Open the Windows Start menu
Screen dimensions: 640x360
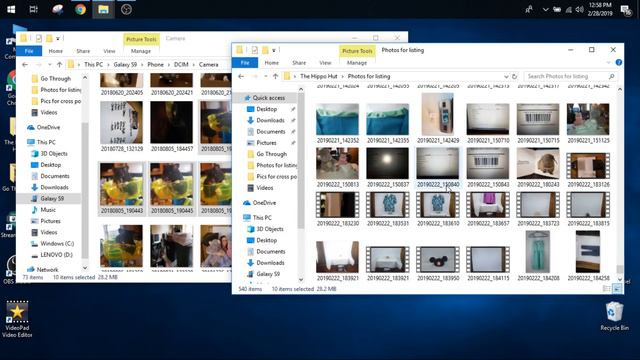tap(11, 9)
